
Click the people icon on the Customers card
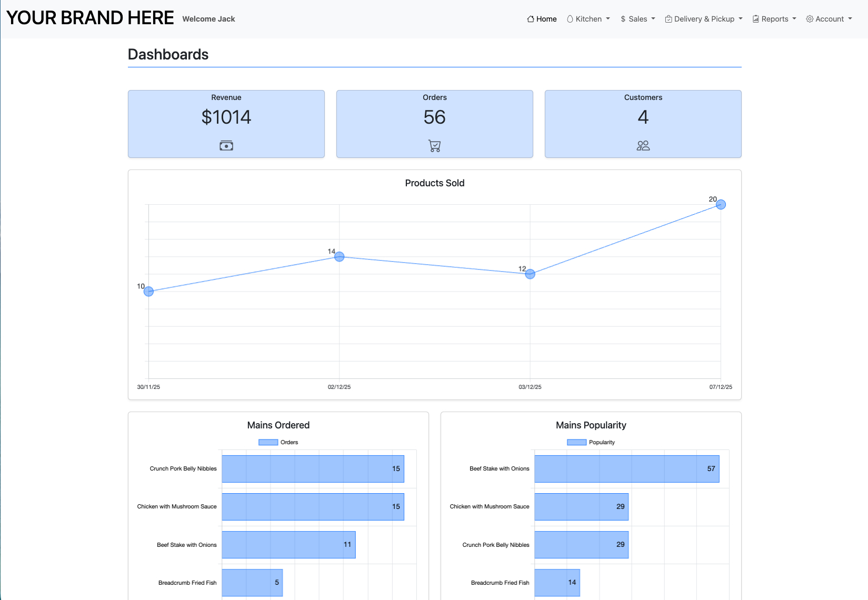(643, 145)
